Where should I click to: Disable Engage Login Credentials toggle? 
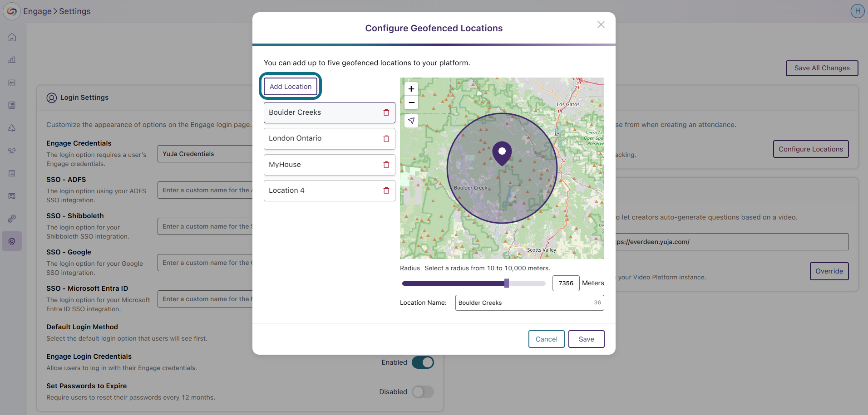(x=423, y=362)
